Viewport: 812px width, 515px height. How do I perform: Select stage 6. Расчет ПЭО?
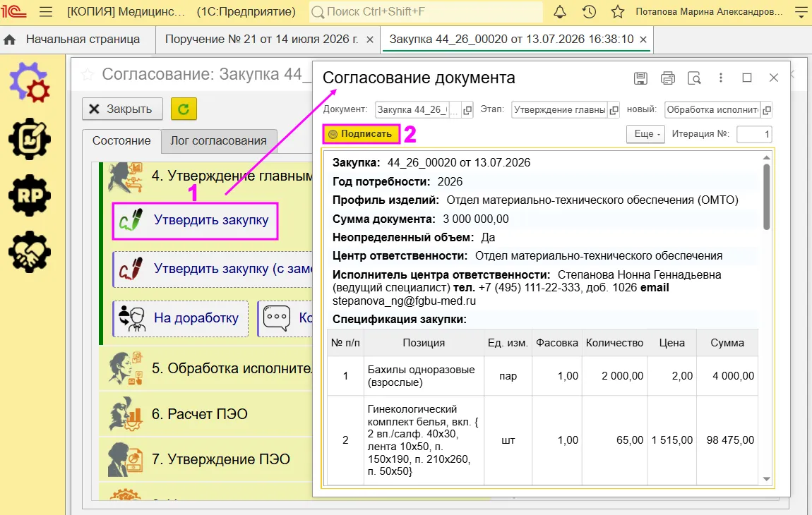click(x=207, y=414)
